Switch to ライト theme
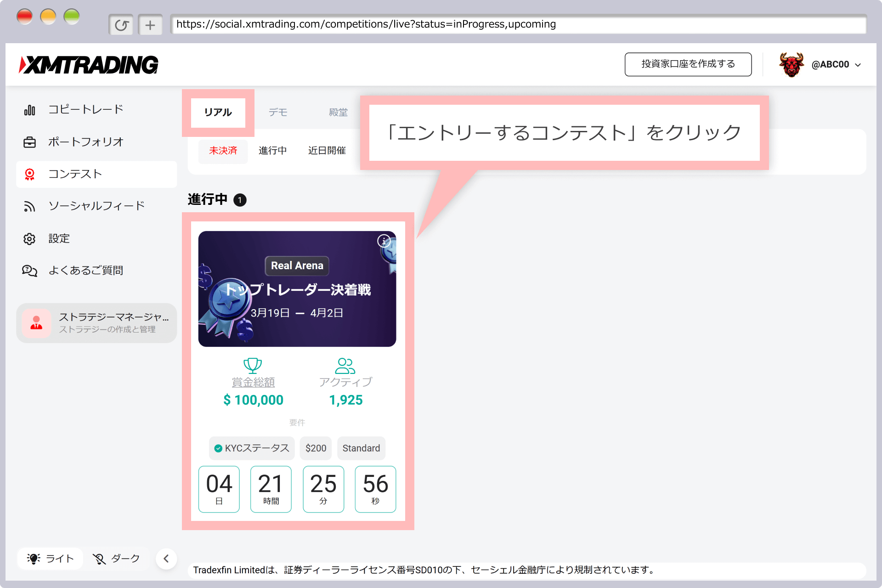Viewport: 882px width, 588px height. pos(50,558)
